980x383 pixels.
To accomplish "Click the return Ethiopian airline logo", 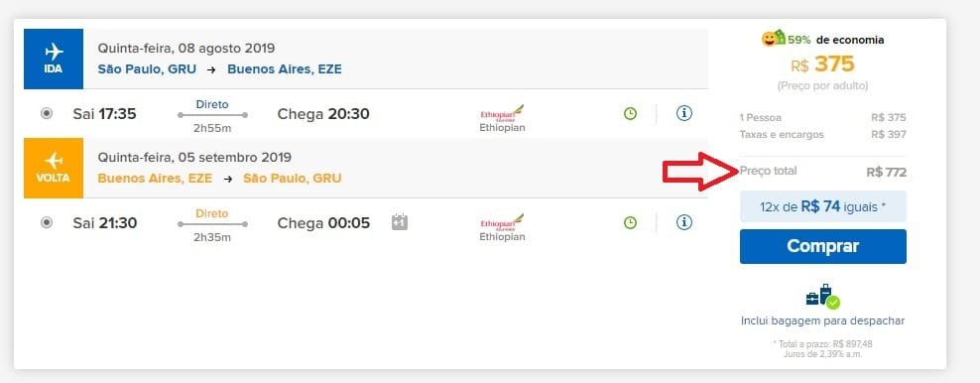I will (x=502, y=222).
